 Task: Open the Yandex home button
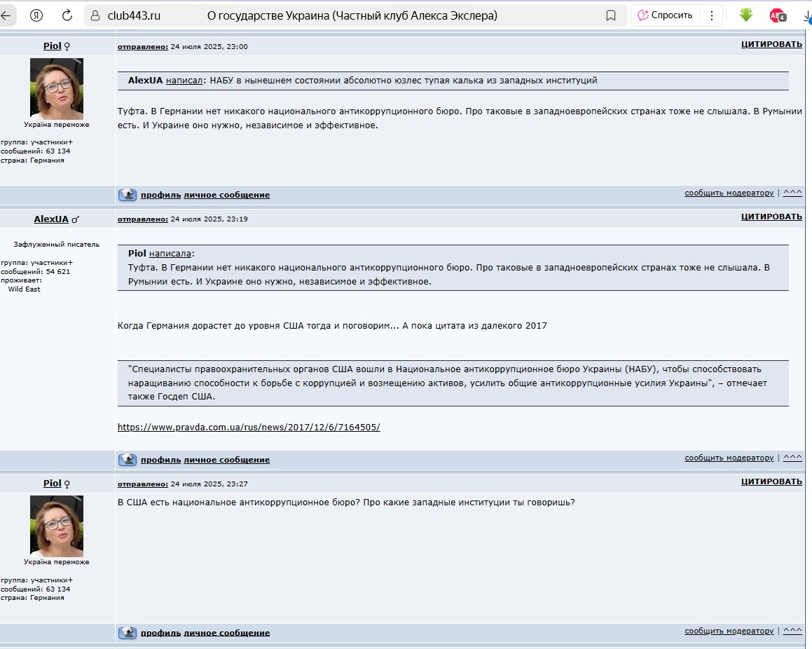click(36, 15)
